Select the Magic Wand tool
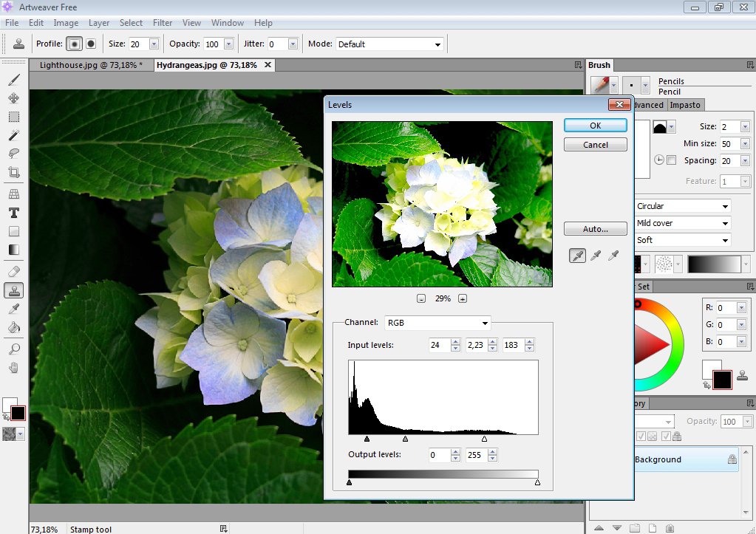 (15, 134)
